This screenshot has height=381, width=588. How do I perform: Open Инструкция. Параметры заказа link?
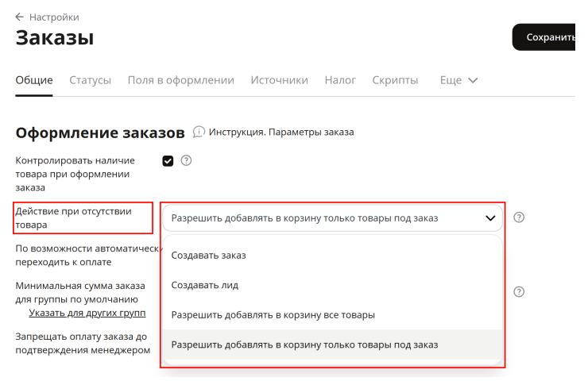click(281, 132)
